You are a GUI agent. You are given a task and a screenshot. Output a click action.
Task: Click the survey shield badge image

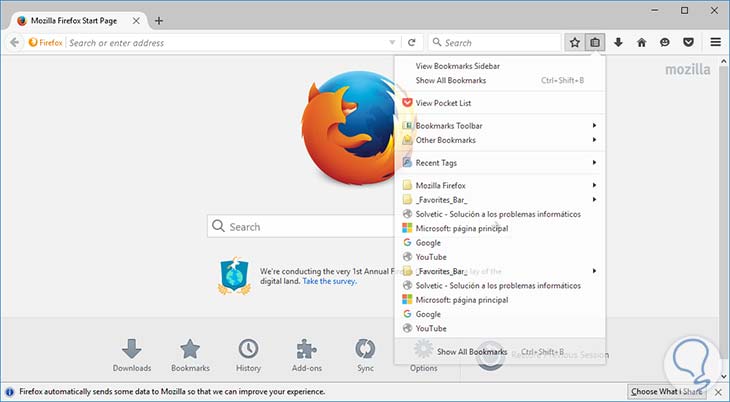[x=234, y=276]
